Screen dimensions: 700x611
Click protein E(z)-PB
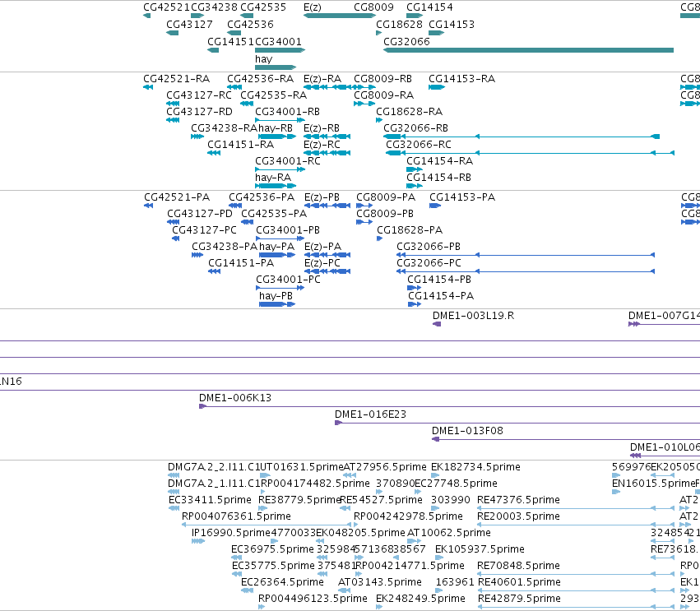322,197
